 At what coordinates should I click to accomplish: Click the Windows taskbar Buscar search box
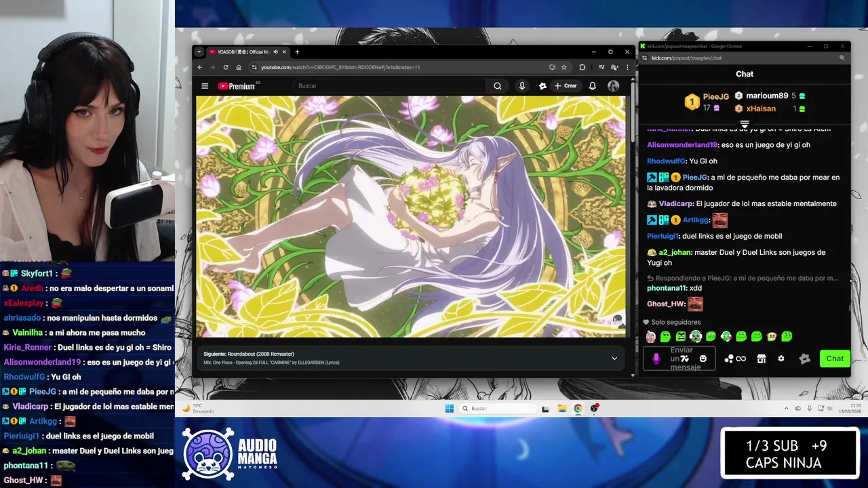pyautogui.click(x=498, y=409)
